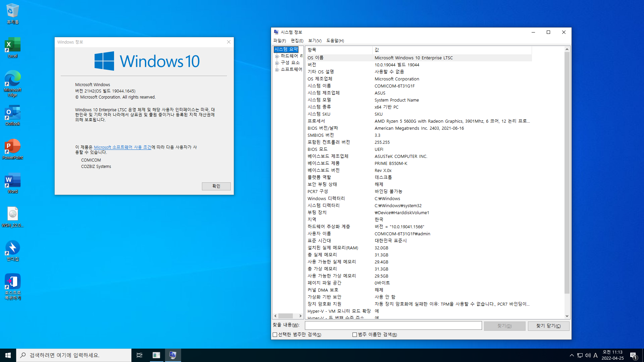Click the tree pane horizontal scrollbar thumb
The width and height of the screenshot is (644, 362).
(285, 316)
